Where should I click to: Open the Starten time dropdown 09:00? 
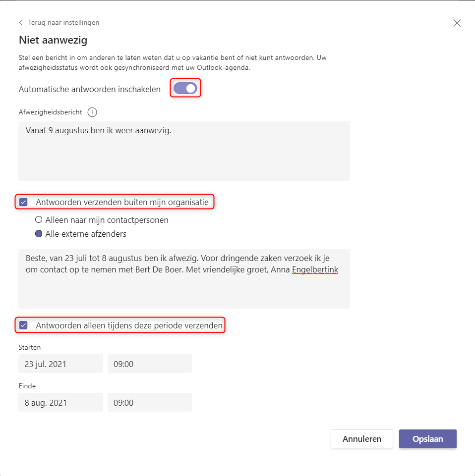click(x=150, y=364)
